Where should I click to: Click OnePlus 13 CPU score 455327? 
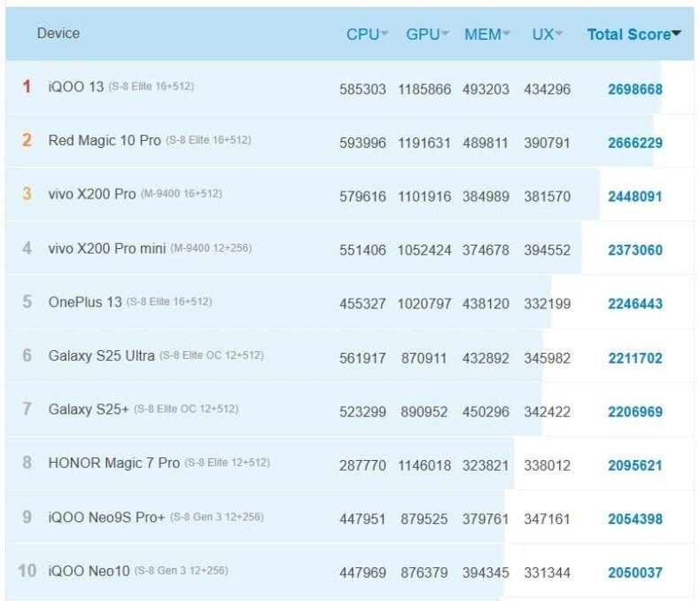click(x=362, y=304)
